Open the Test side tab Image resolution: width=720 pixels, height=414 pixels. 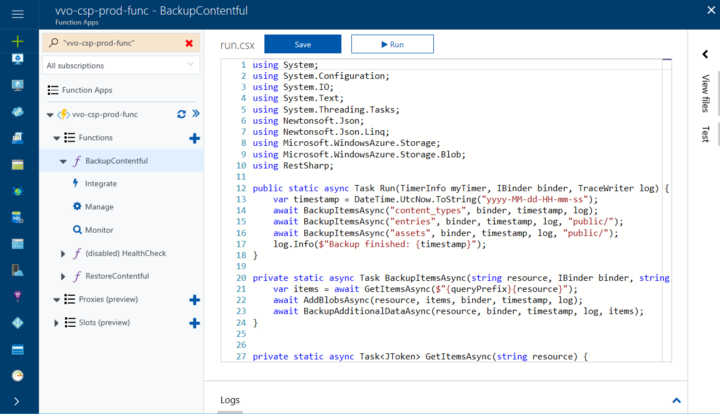click(705, 134)
